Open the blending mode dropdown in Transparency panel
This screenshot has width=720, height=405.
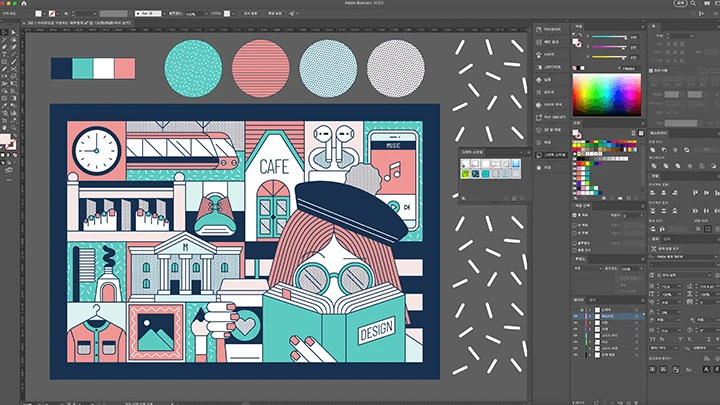(588, 268)
